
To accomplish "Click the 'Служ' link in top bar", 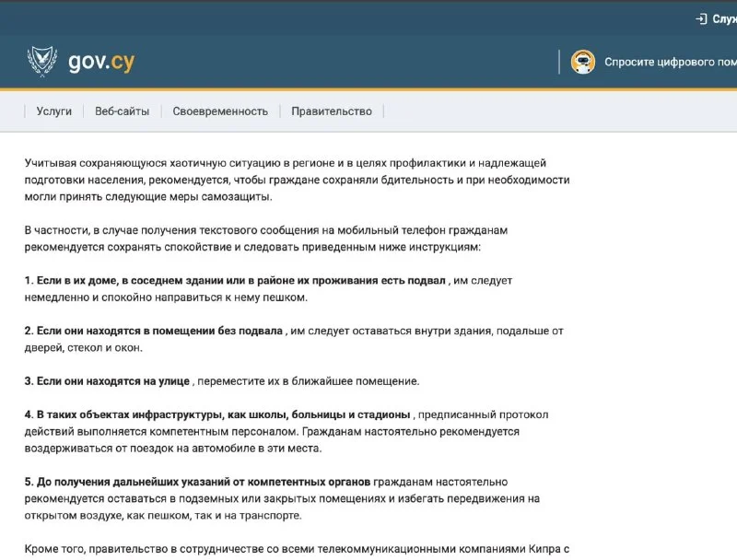I will 724,19.
